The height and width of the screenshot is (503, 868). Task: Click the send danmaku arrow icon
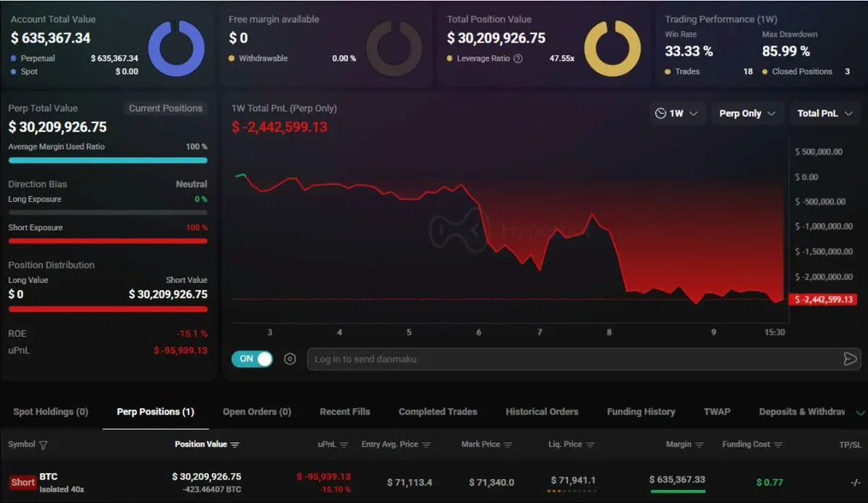[850, 359]
